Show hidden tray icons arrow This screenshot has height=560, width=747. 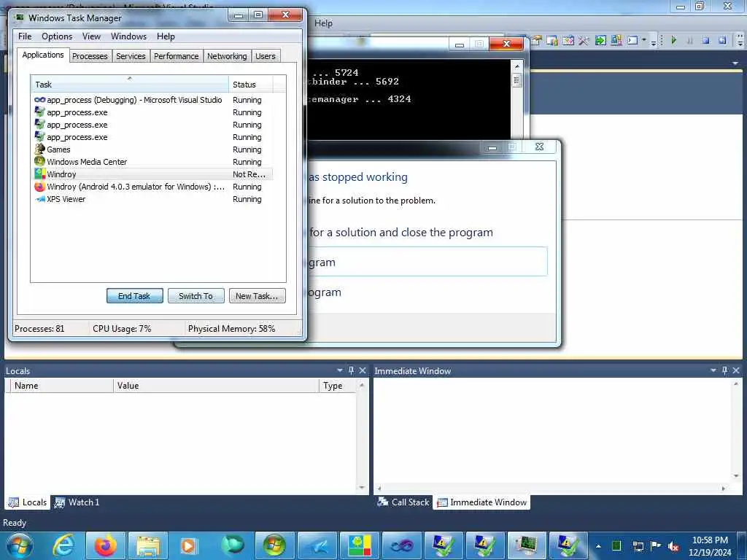[x=598, y=546]
